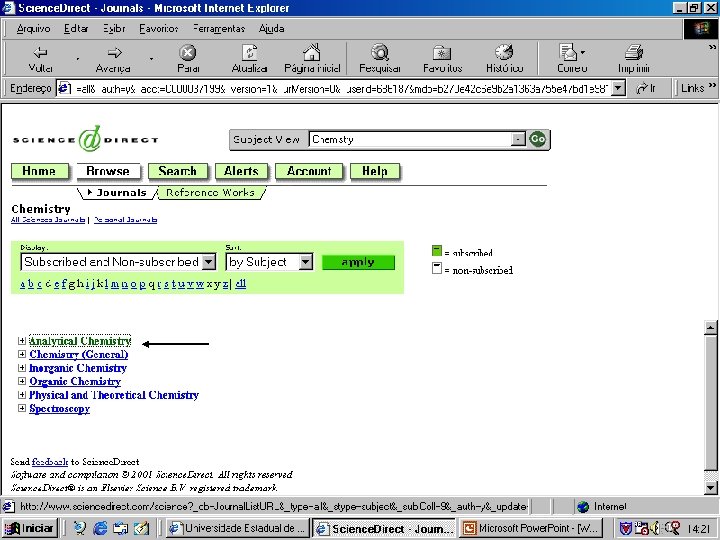The image size is (720, 540).
Task: Click the Account navigation button
Action: [x=309, y=171]
